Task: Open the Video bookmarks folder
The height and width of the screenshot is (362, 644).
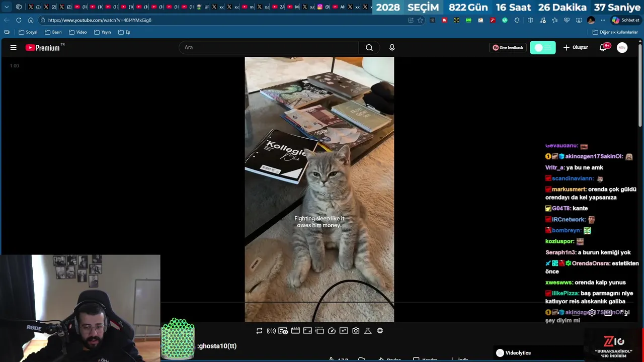Action: pyautogui.click(x=78, y=32)
